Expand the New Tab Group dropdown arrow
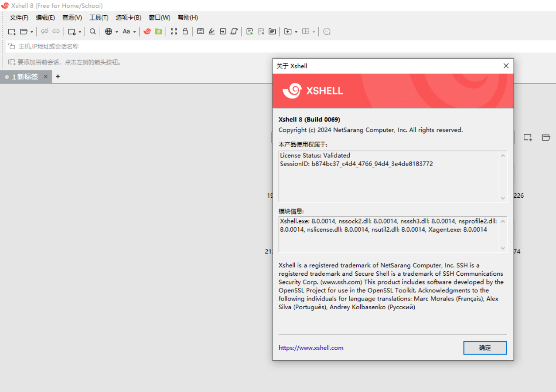The height and width of the screenshot is (392, 556). [x=296, y=32]
